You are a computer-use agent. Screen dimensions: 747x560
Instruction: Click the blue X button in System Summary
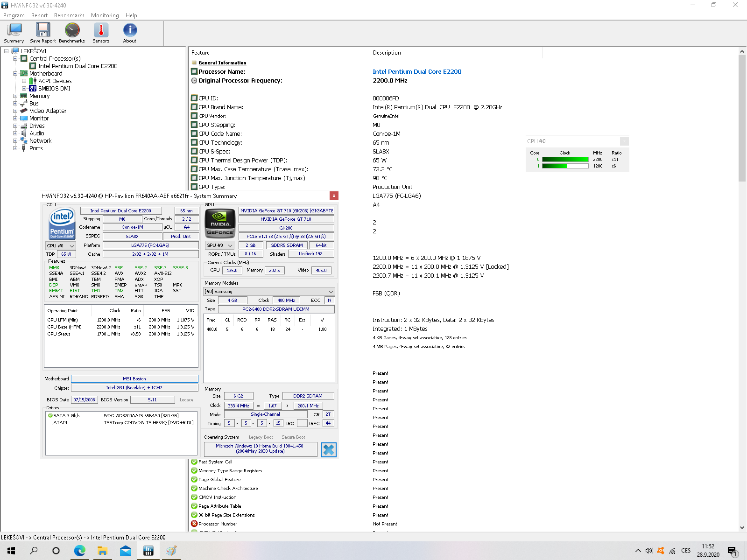click(329, 449)
